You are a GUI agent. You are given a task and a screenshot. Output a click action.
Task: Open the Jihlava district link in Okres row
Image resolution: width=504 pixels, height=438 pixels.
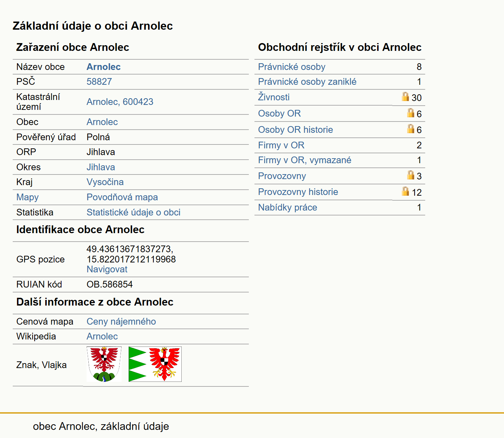pyautogui.click(x=101, y=167)
